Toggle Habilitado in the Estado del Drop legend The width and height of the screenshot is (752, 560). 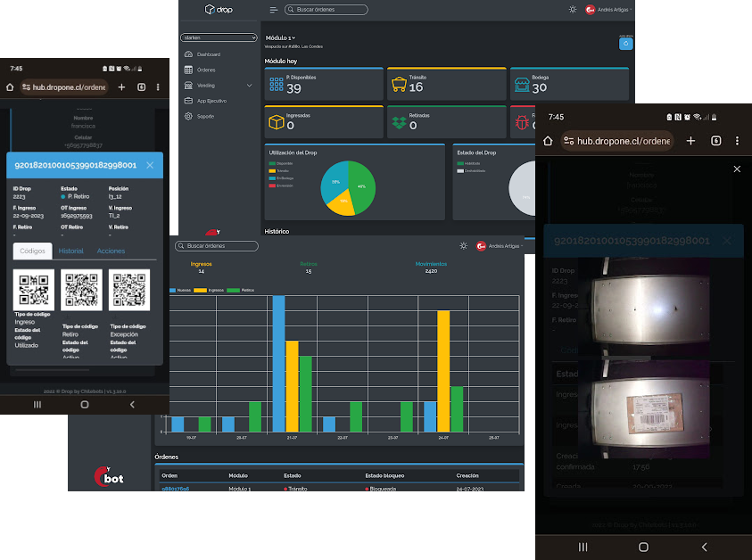(468, 163)
